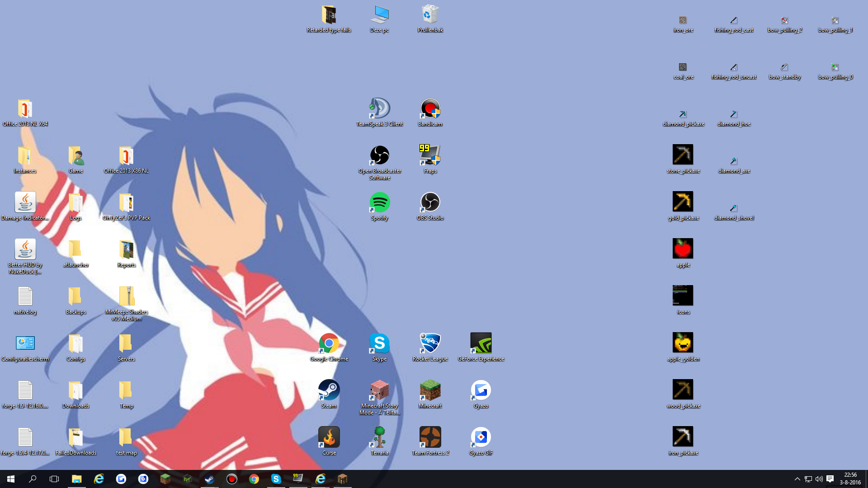
Task: Open Task View from taskbar
Action: pyautogui.click(x=54, y=479)
